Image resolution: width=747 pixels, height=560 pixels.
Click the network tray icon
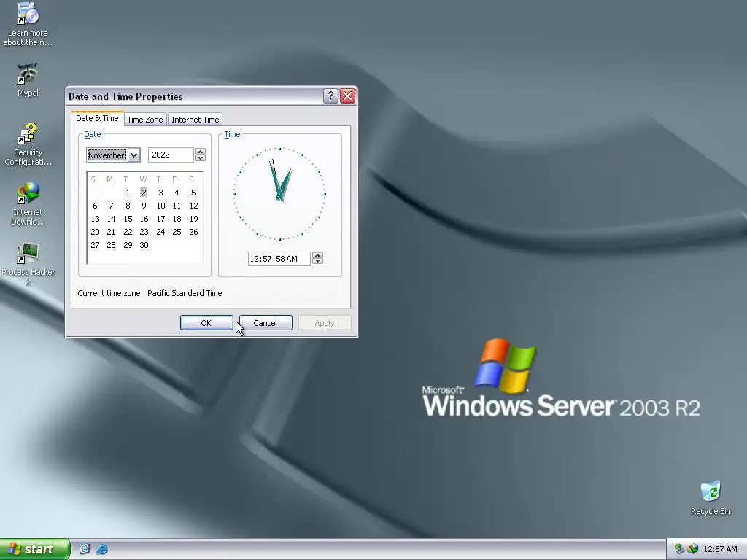pyautogui.click(x=679, y=549)
